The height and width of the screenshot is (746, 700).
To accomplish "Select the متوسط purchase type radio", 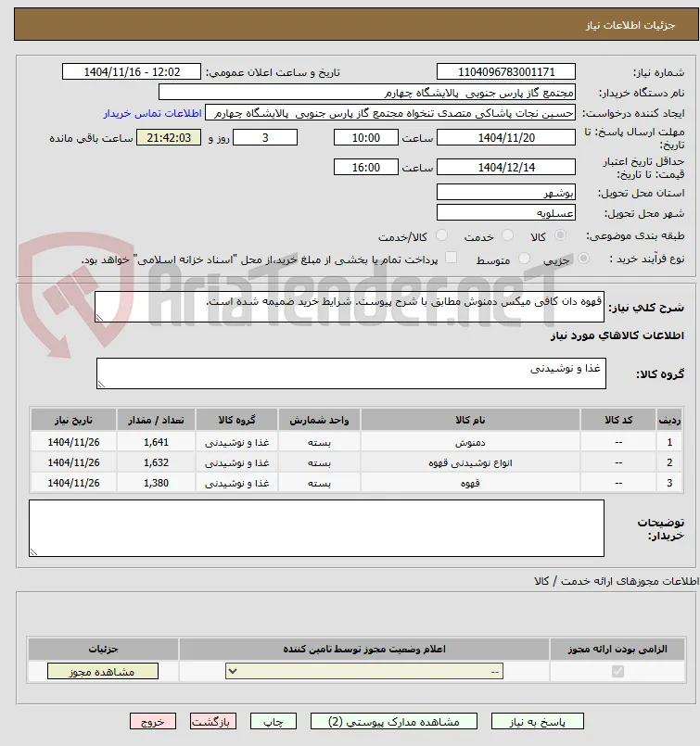I will pos(524,259).
